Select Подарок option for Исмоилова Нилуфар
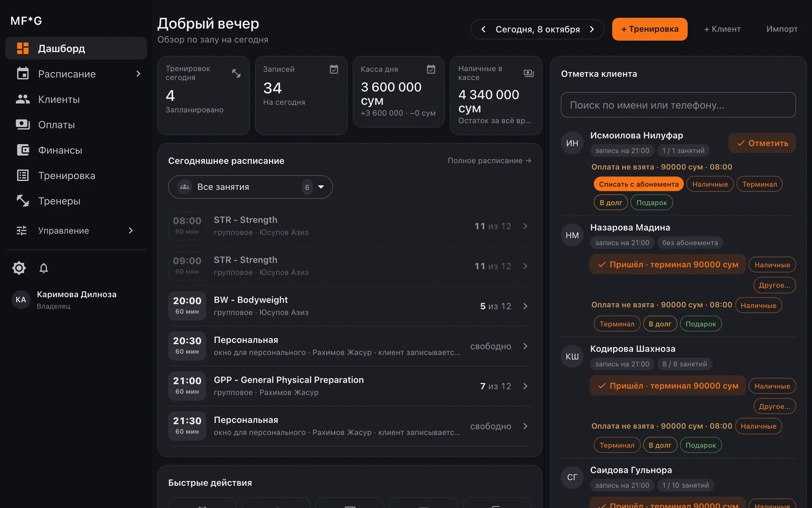Screen dimensions: 812x508 tap(652, 202)
